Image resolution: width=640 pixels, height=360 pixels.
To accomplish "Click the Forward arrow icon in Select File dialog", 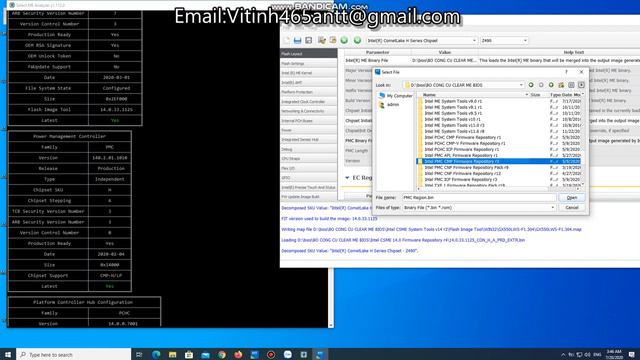I will pyautogui.click(x=541, y=85).
